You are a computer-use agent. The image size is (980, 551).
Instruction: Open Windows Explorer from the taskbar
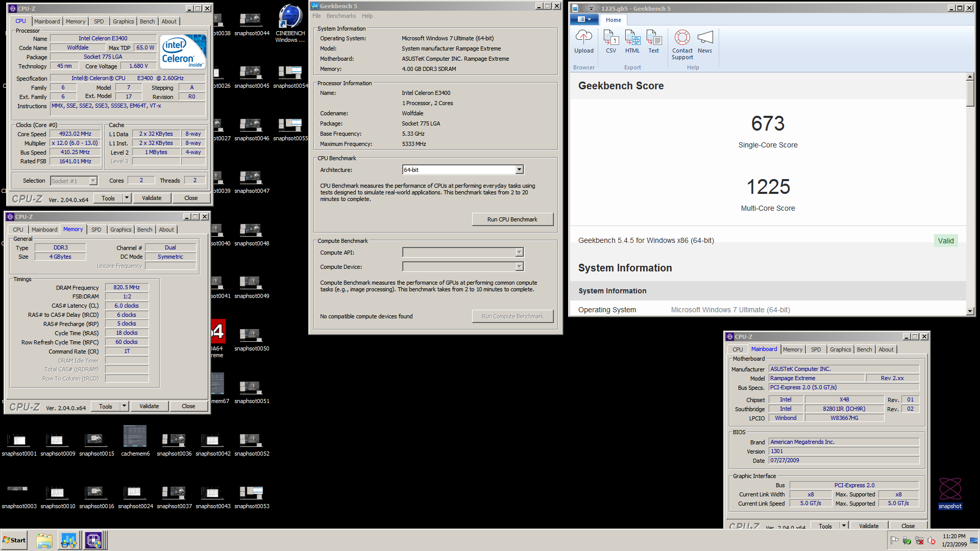pyautogui.click(x=44, y=540)
